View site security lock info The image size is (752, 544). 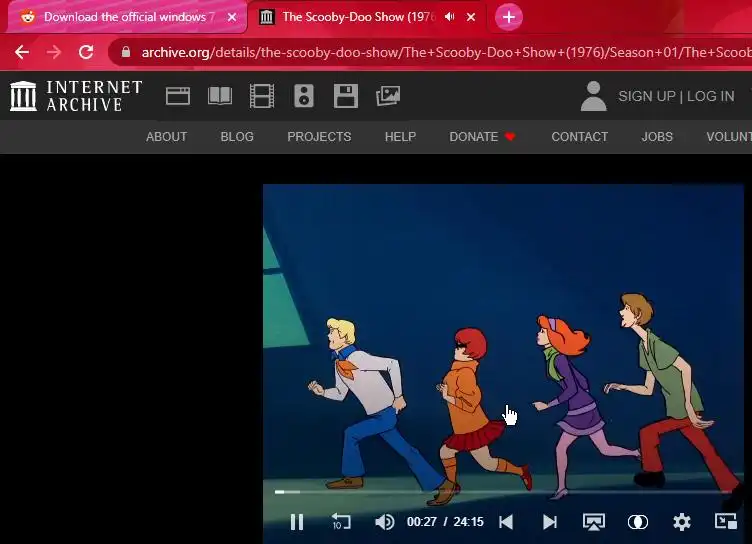click(x=126, y=52)
